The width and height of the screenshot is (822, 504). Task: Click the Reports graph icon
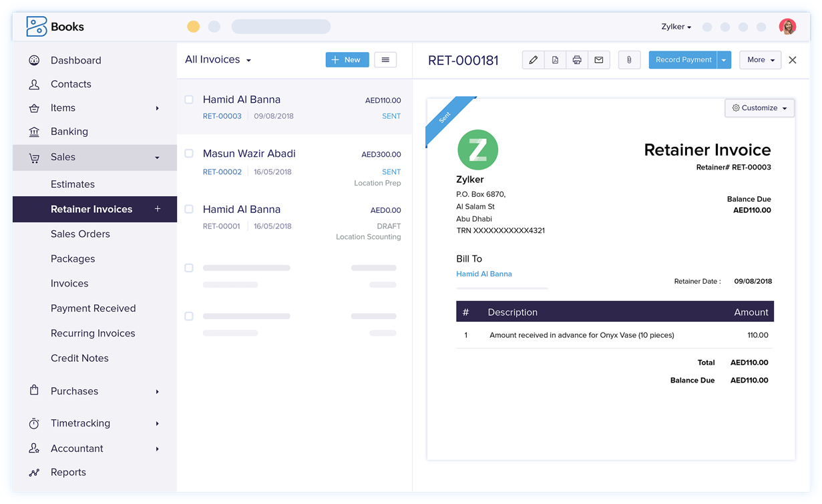click(34, 473)
